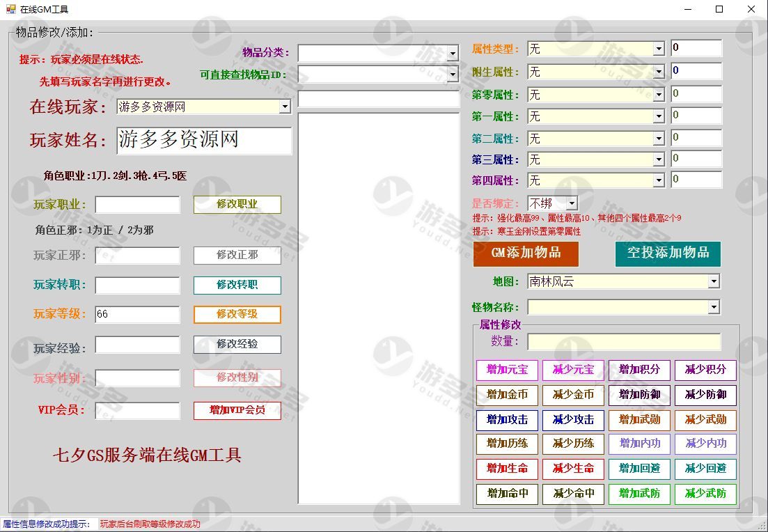Click 修改职业 to change player class

(237, 205)
